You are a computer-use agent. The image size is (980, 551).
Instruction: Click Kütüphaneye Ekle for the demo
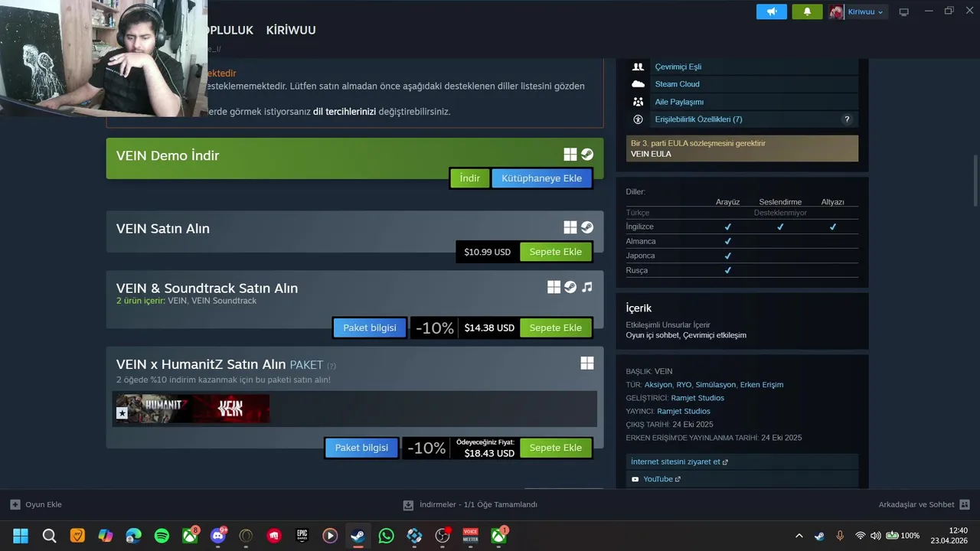tap(541, 178)
